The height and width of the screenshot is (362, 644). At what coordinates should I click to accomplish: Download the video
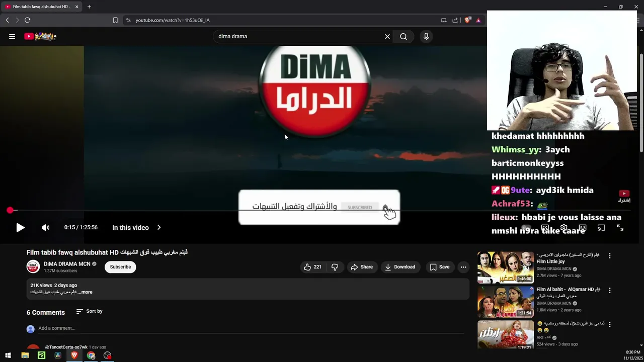click(400, 267)
